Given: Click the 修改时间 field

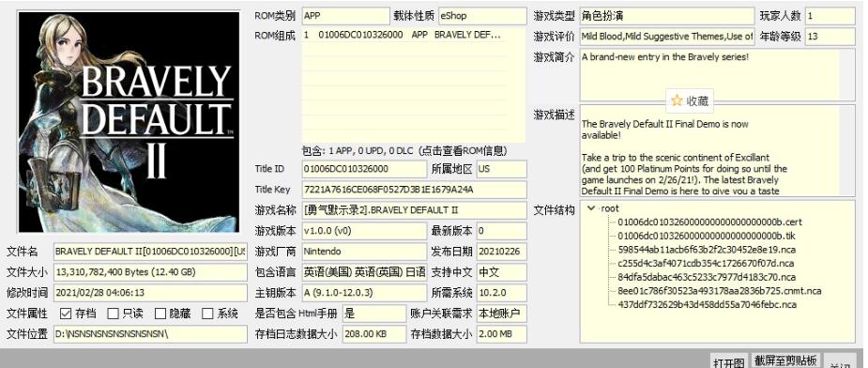Looking at the screenshot, I should 150,293.
